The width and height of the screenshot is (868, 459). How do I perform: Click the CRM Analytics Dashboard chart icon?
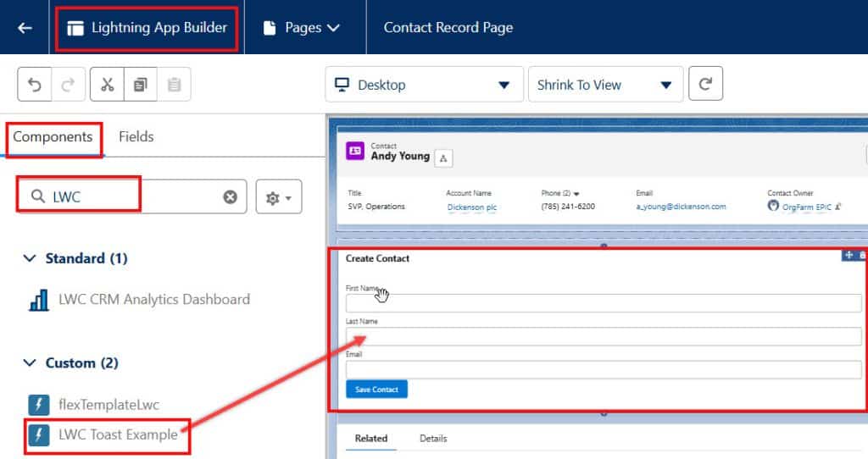39,301
